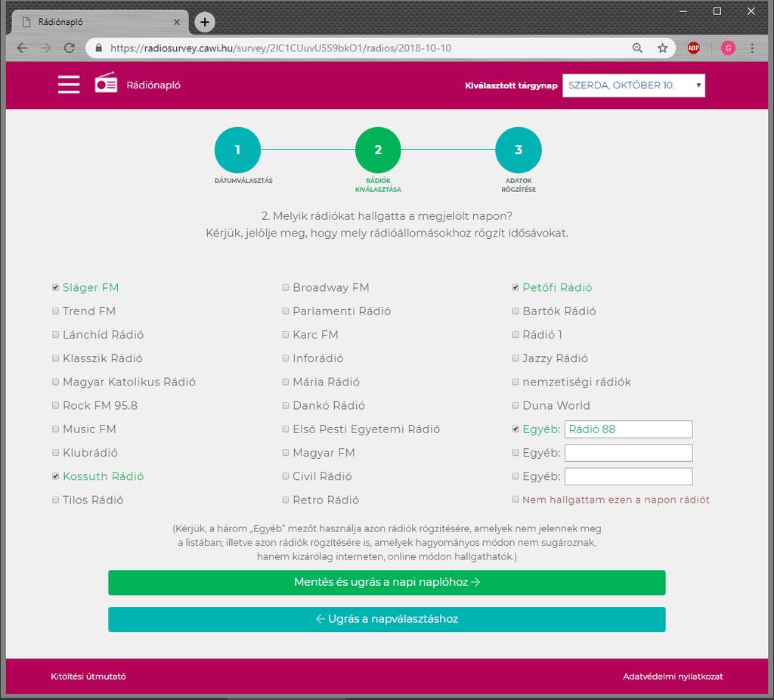Open the Google profile avatar icon

728,48
